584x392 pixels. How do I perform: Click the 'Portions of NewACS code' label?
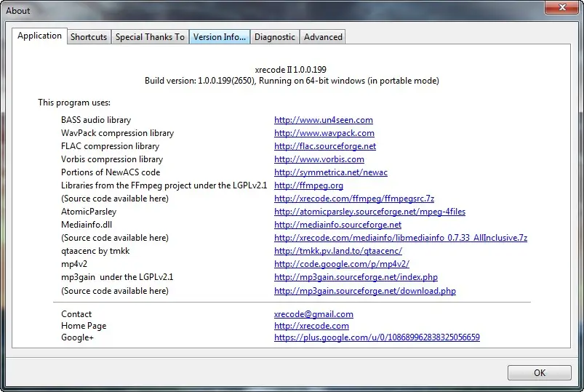[x=111, y=172]
